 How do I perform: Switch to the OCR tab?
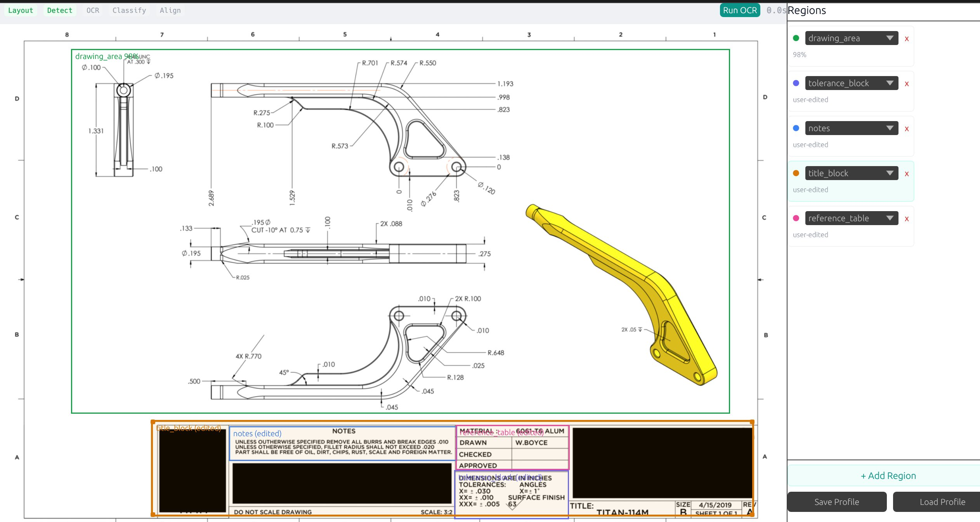point(93,10)
